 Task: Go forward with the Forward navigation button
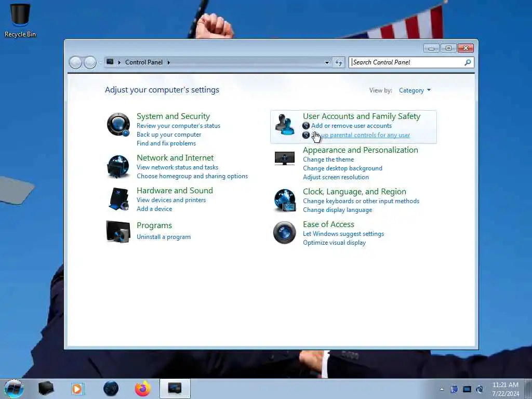(x=90, y=62)
